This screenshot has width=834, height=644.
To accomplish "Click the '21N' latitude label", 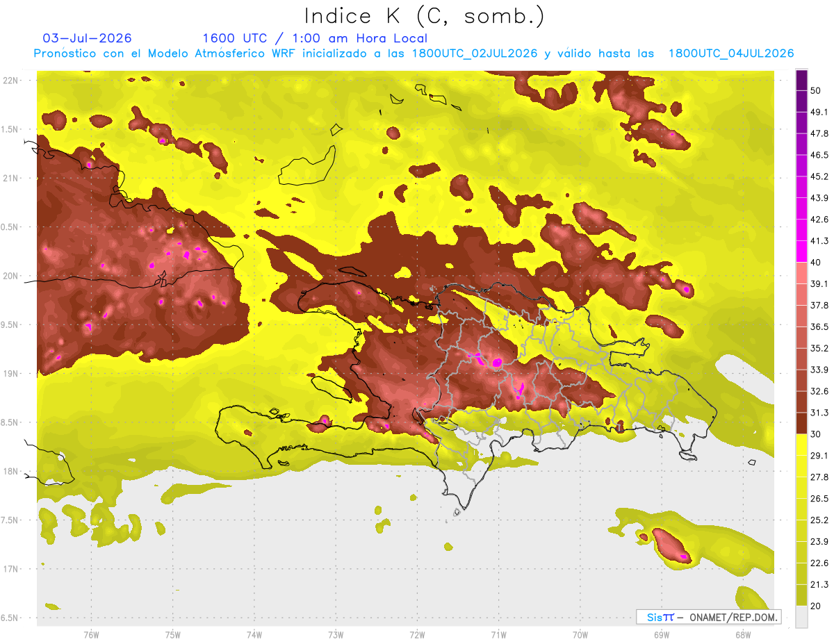I will tap(11, 178).
